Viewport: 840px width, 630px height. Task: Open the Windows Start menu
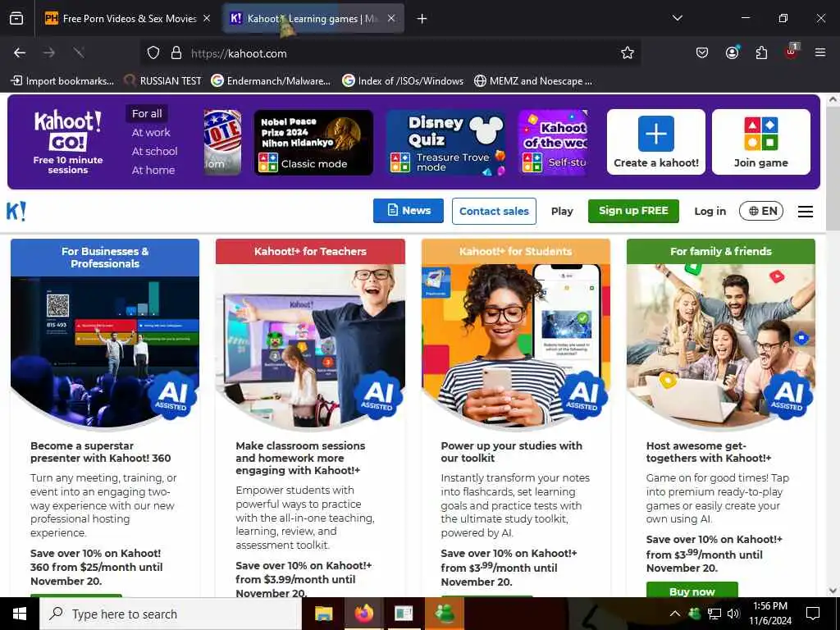click(x=20, y=614)
